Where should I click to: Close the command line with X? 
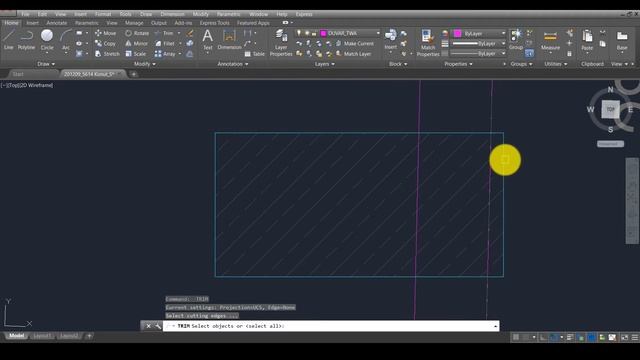tap(149, 326)
